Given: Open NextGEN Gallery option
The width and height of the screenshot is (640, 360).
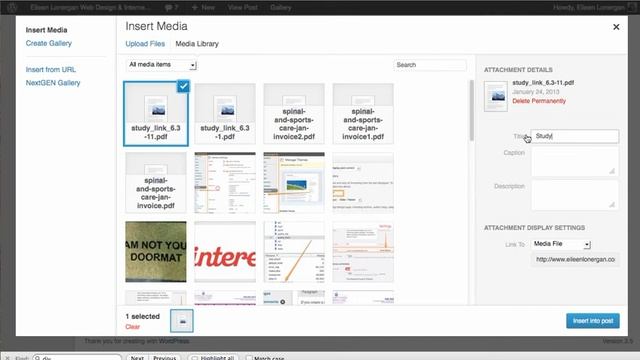Looking at the screenshot, I should coord(53,83).
